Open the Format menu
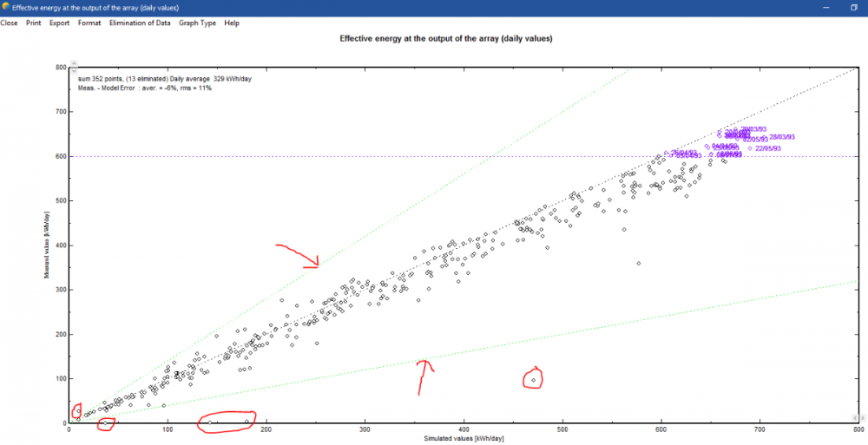 [x=89, y=23]
